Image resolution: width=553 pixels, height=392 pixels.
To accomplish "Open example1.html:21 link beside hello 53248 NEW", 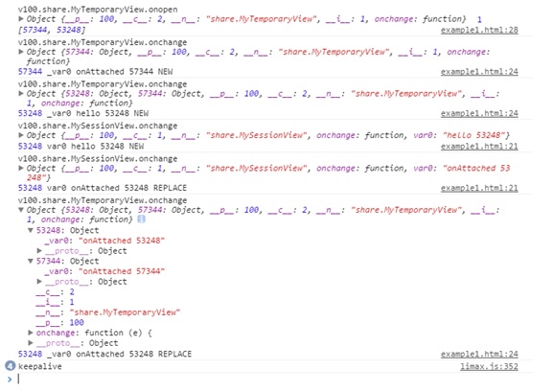I will 479,147.
